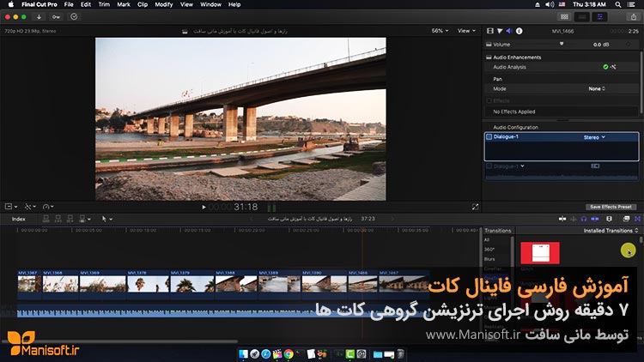Toggle the Transitions browser icon
This screenshot has height=362, width=644.
click(x=637, y=219)
